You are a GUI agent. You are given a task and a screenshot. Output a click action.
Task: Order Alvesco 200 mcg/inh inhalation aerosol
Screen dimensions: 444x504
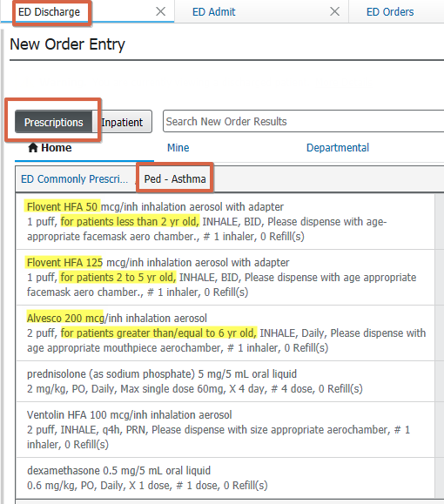click(225, 333)
